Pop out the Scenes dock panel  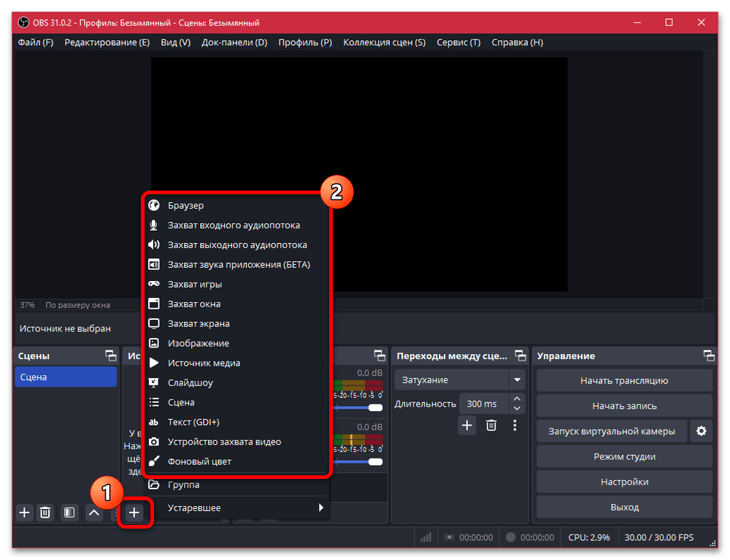[111, 356]
